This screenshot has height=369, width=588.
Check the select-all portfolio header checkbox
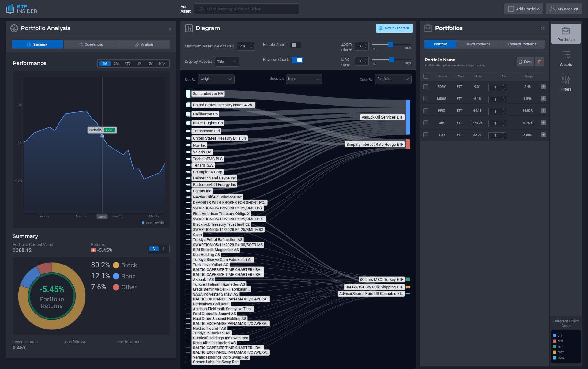pyautogui.click(x=425, y=76)
